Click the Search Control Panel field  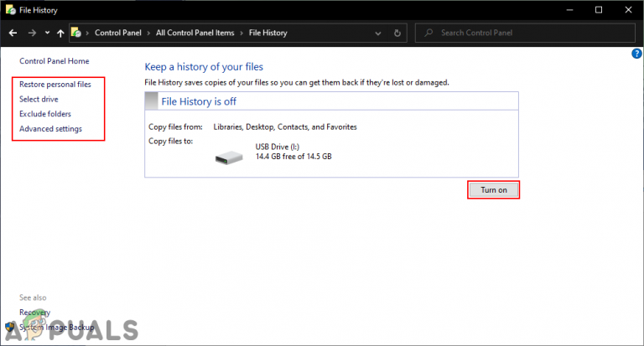[525, 33]
